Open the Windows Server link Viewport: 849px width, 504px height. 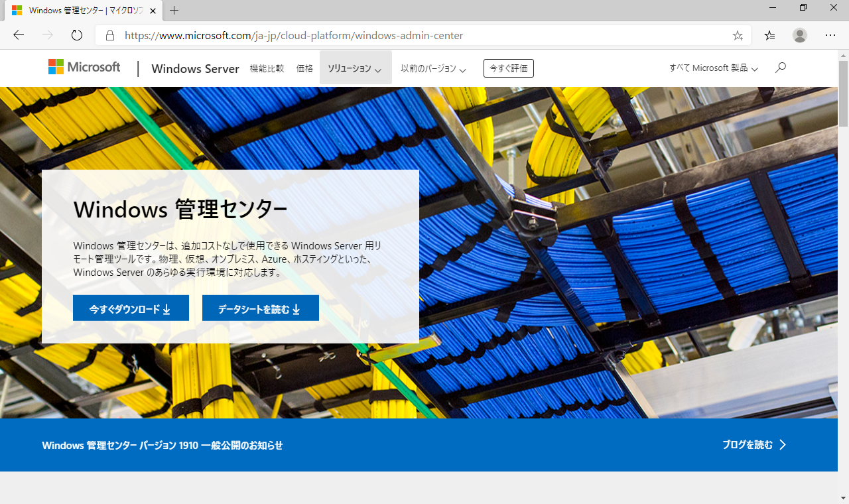(195, 68)
